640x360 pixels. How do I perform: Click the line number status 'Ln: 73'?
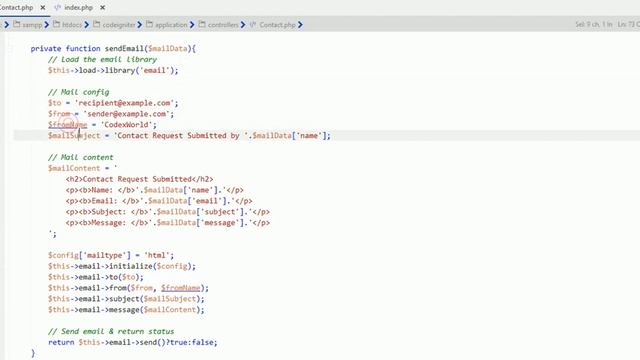click(628, 24)
